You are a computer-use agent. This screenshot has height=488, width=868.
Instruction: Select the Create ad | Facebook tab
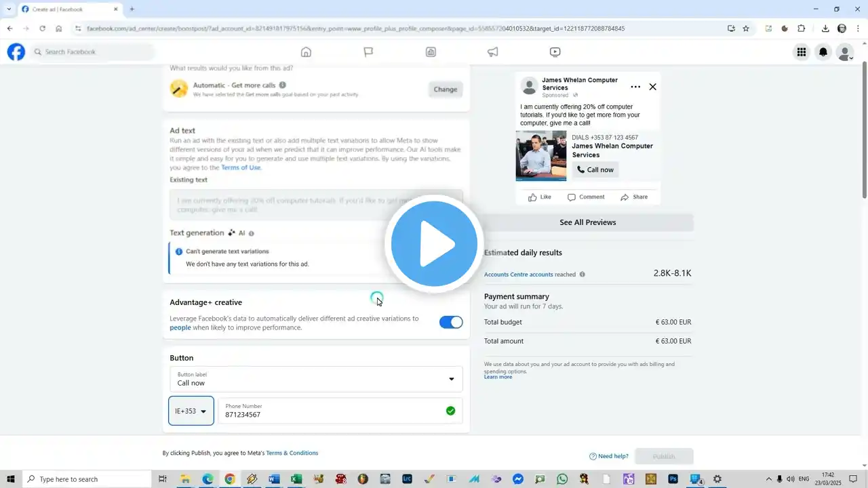click(x=70, y=9)
